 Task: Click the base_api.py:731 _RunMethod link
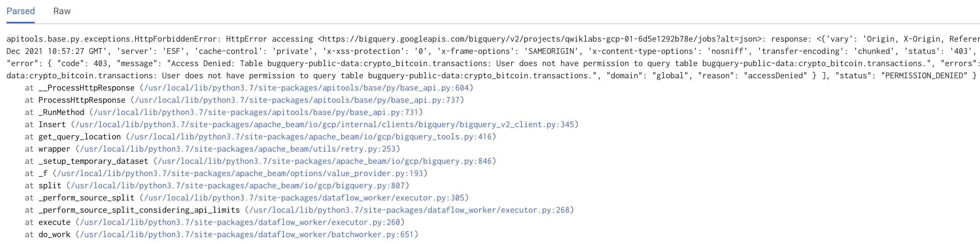tap(256, 112)
